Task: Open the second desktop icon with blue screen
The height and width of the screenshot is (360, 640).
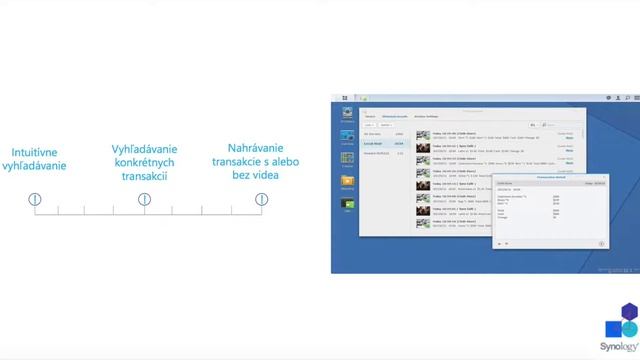Action: point(347,135)
